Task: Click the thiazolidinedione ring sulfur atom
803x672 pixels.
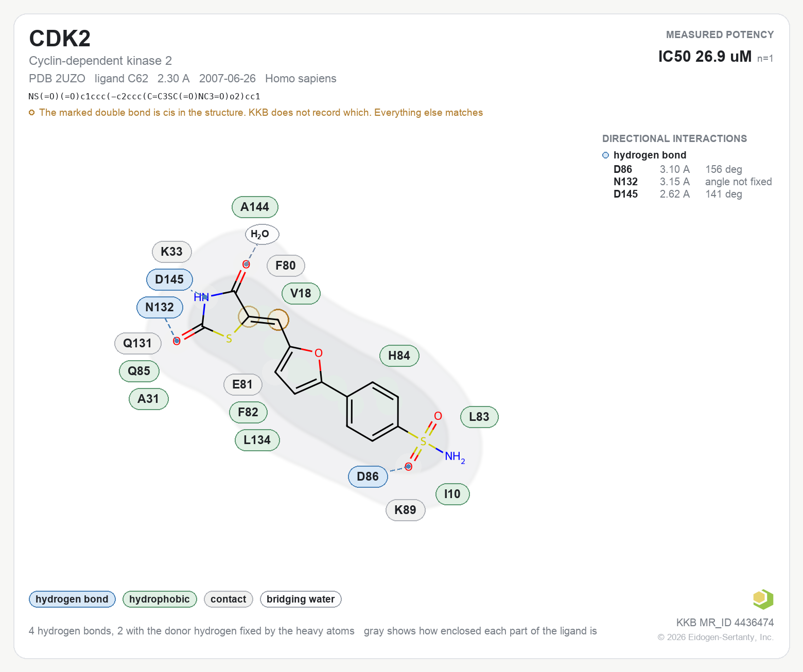Action: (229, 339)
